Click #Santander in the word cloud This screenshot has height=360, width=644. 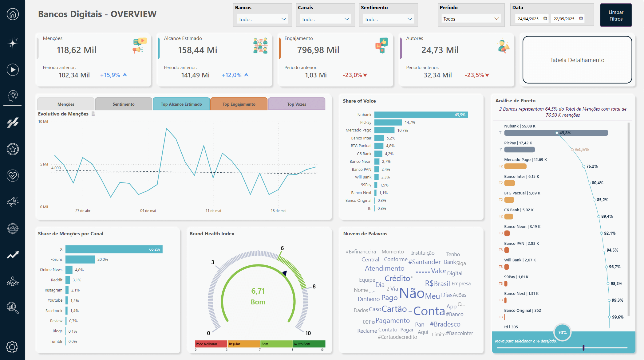tap(425, 262)
